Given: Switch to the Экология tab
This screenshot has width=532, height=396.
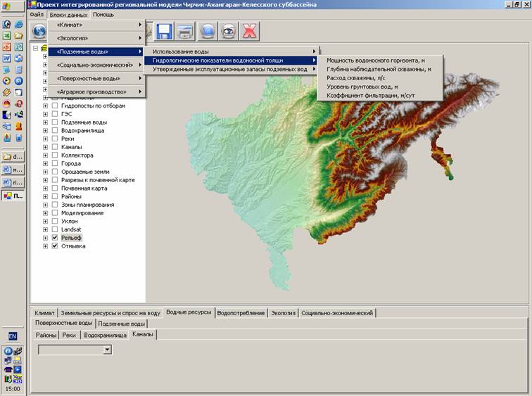Looking at the screenshot, I should click(283, 313).
